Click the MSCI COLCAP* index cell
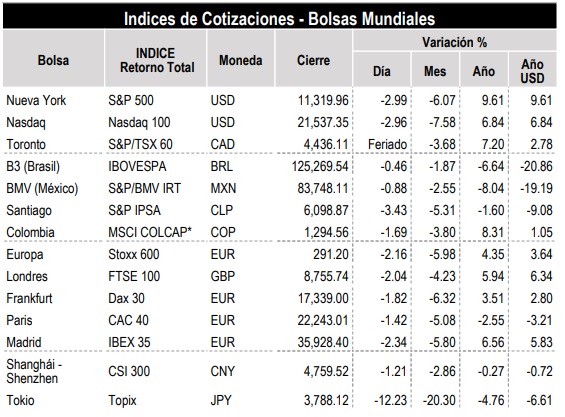The height and width of the screenshot is (417, 565). tap(150, 232)
